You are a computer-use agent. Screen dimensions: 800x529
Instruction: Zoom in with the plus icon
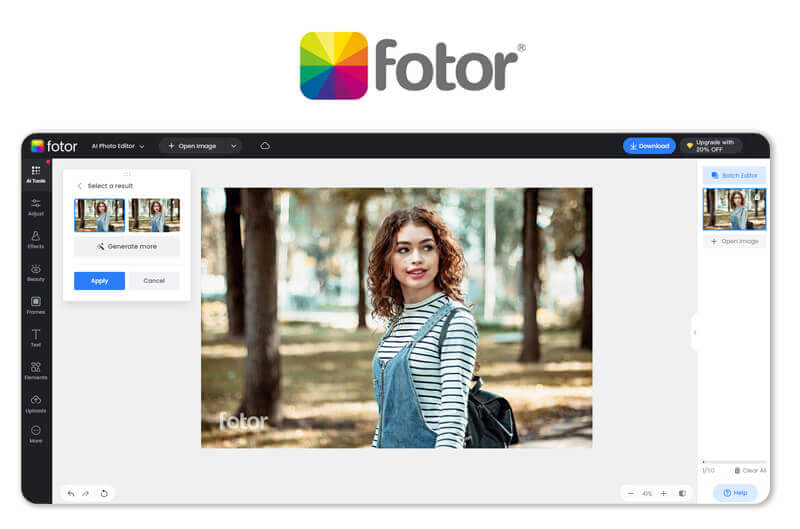click(x=663, y=493)
